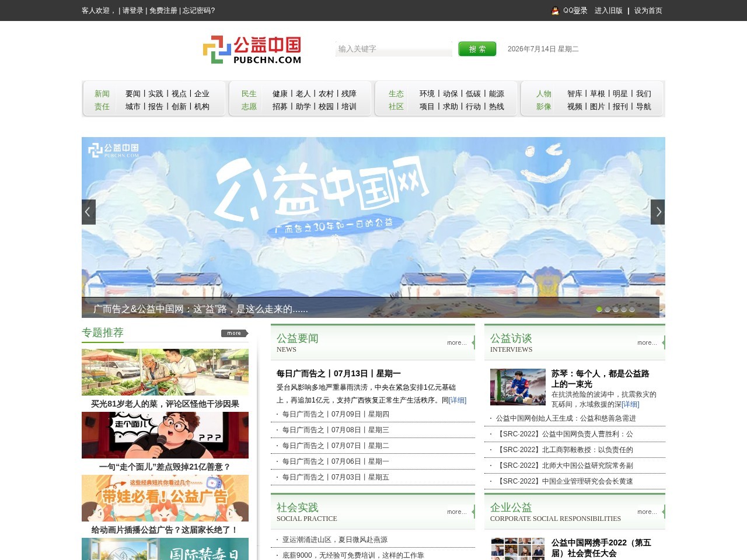Image resolution: width=747 pixels, height=560 pixels.
Task: Open 每日广而告之 07月07日 星期二
Action: click(x=336, y=446)
